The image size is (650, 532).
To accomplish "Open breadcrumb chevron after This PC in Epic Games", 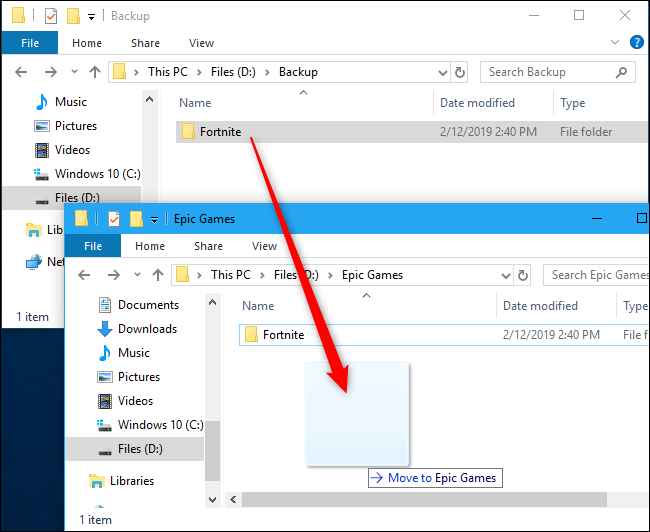I will point(262,275).
